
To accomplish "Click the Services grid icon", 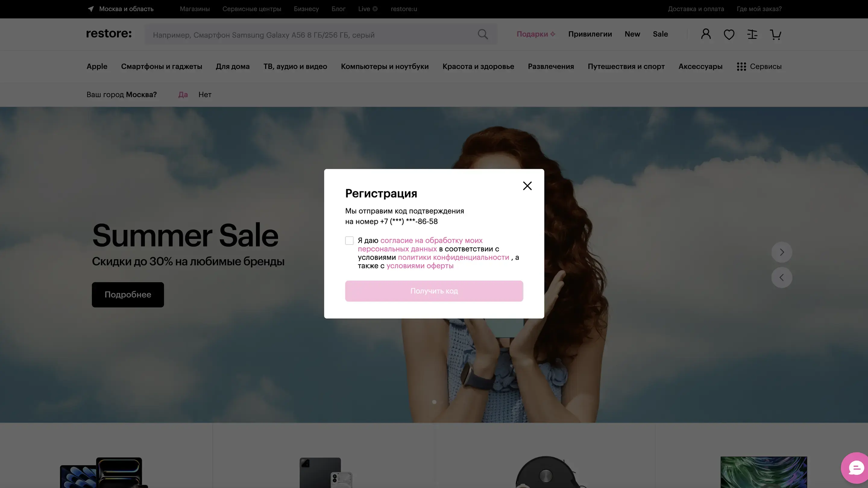I will (x=741, y=67).
